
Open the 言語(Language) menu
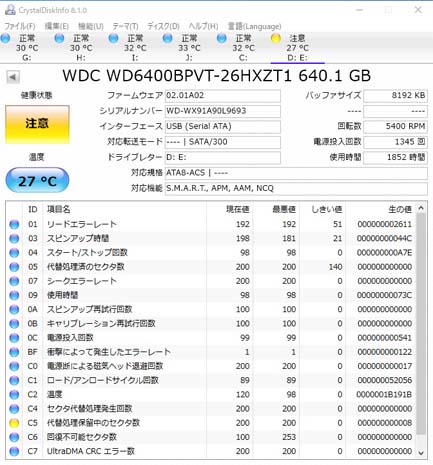point(254,26)
